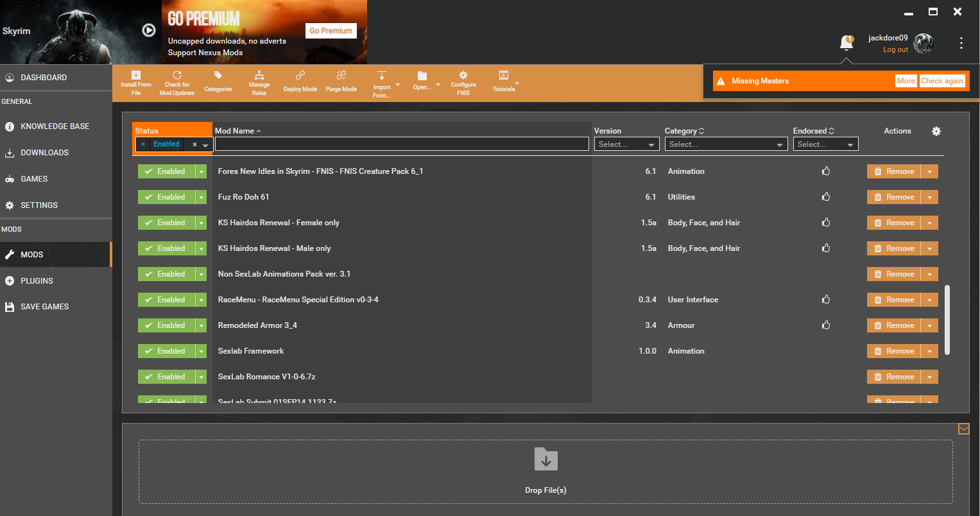Open Plugins sidebar item

56,281
